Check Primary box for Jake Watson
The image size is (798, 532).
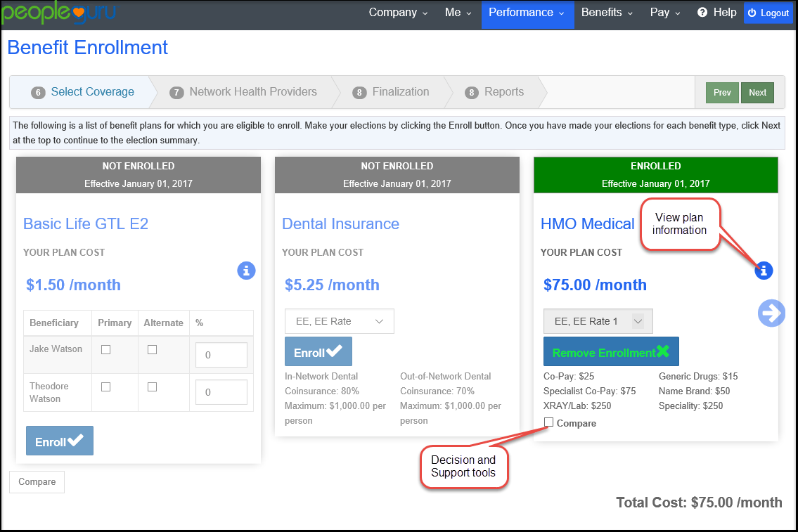click(x=106, y=349)
